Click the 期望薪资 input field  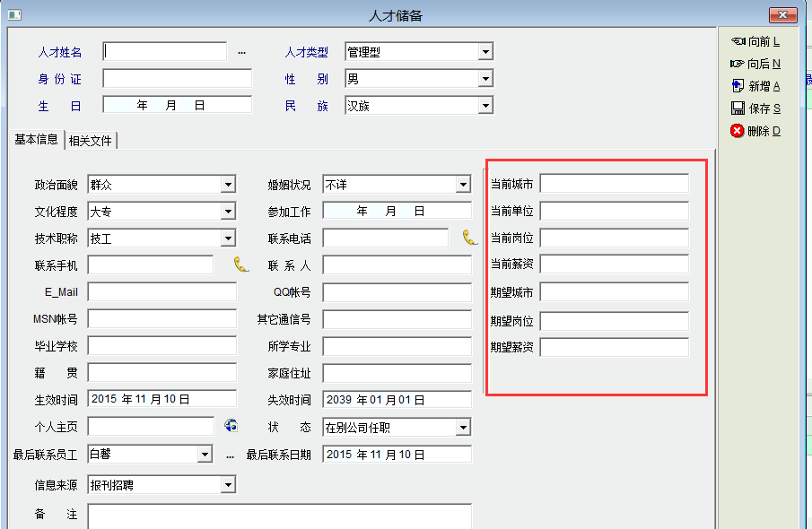[614, 347]
